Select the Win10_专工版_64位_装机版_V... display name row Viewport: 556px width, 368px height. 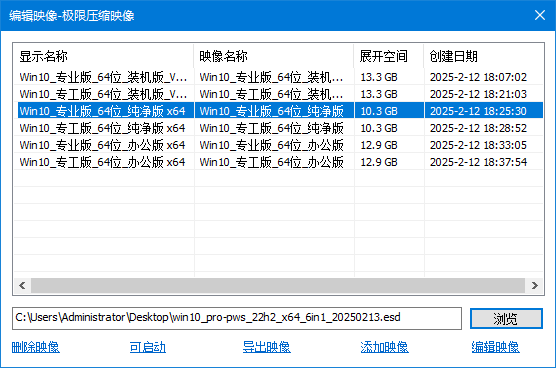103,94
